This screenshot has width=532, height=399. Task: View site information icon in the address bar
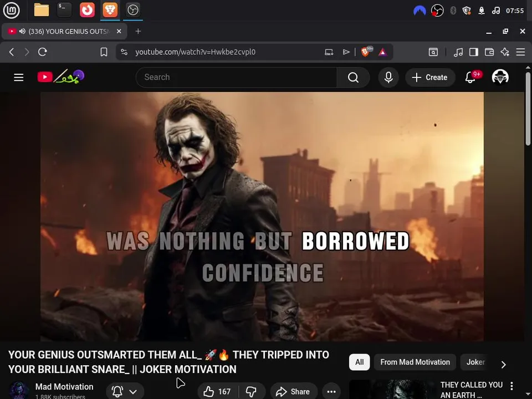coord(124,52)
